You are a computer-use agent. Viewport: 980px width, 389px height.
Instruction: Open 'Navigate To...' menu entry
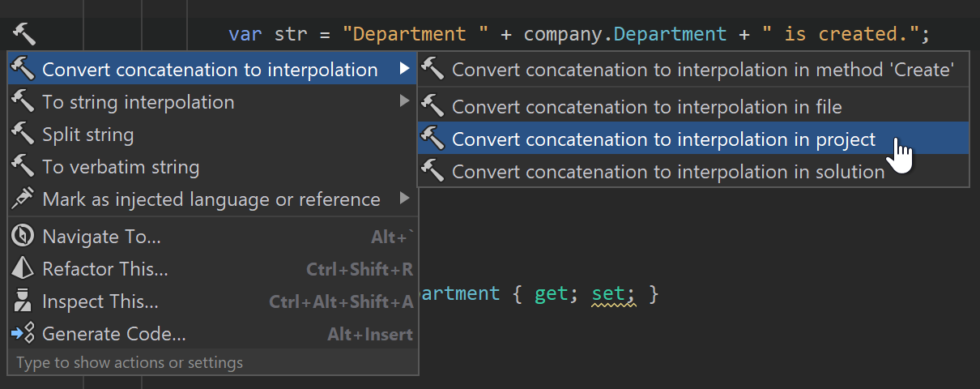[x=101, y=237]
